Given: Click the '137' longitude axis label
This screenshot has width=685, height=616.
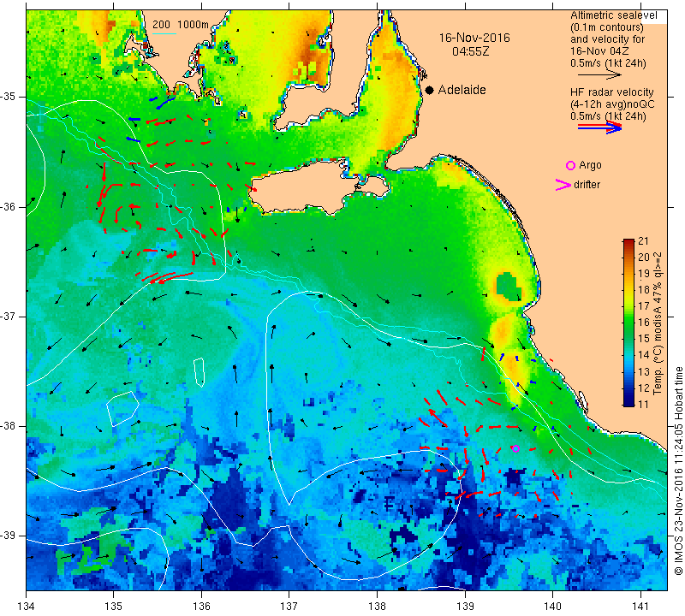Looking at the screenshot, I should point(289,606).
